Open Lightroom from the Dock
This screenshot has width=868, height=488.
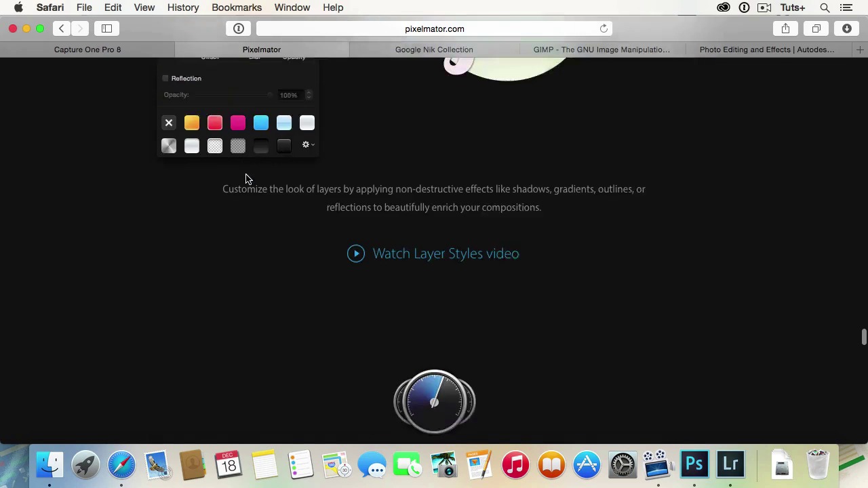coord(730,465)
